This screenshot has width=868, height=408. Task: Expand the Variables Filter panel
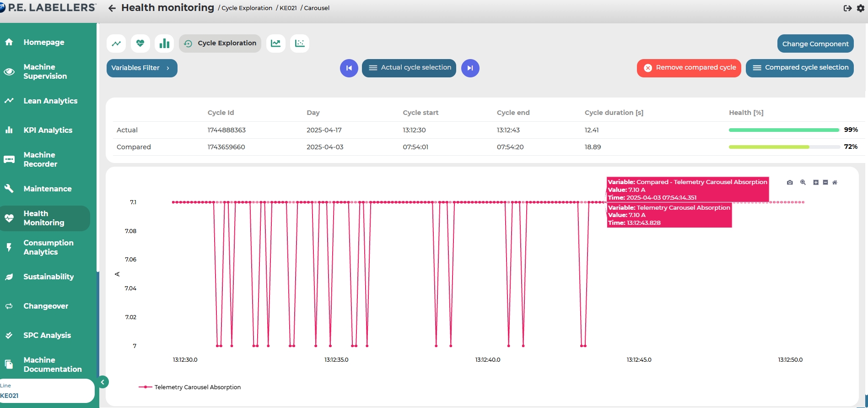pos(142,68)
